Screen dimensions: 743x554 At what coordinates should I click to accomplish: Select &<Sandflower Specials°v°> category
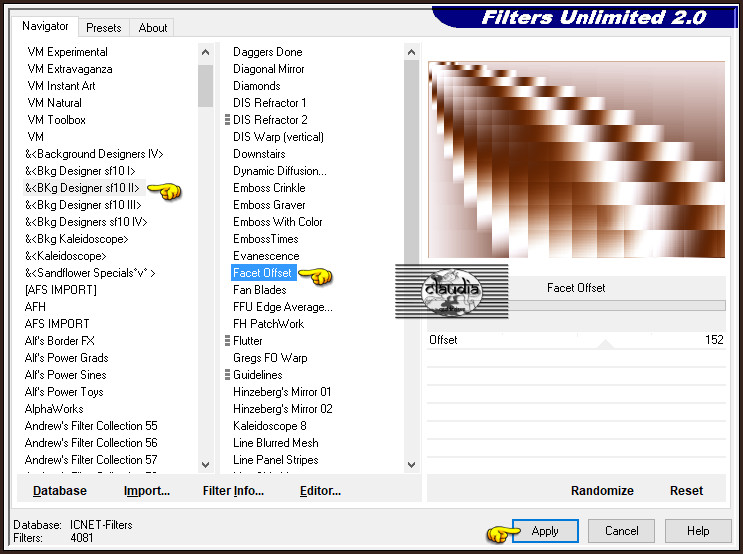(90, 273)
